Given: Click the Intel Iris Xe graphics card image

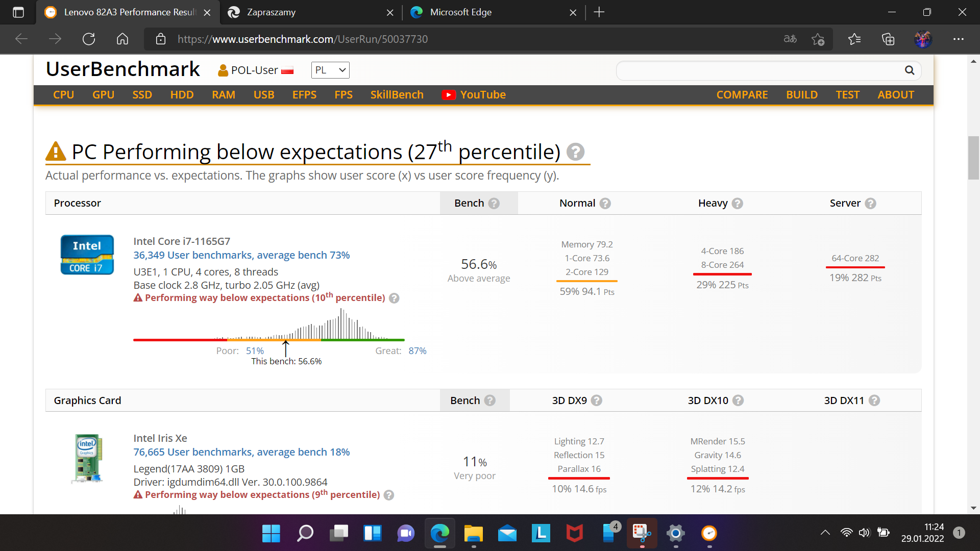Looking at the screenshot, I should 88,458.
